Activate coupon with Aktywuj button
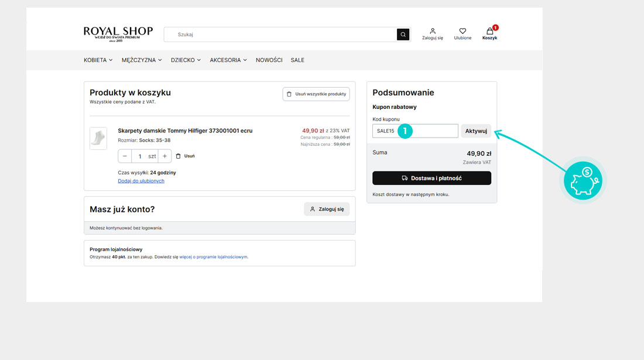 point(475,131)
